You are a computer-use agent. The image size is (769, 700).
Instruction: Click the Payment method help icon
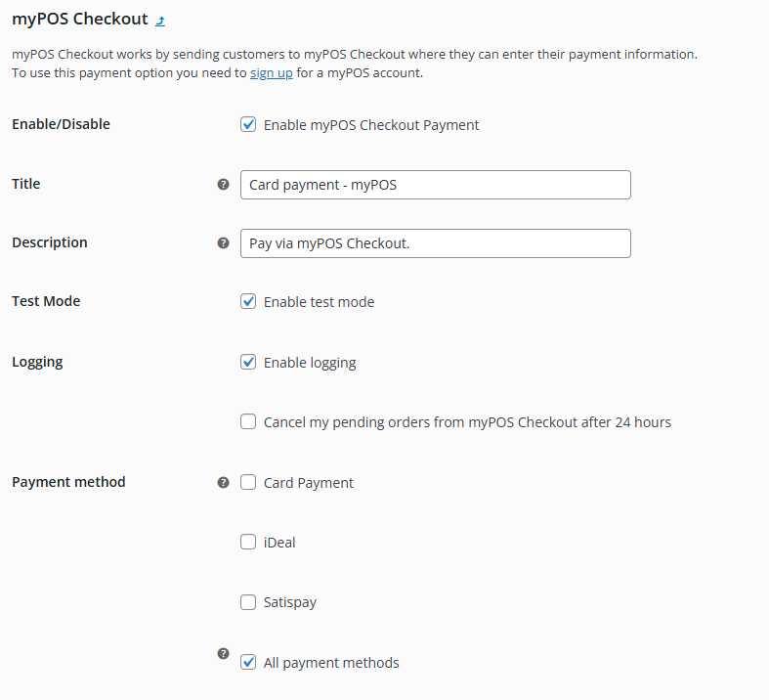coord(223,482)
